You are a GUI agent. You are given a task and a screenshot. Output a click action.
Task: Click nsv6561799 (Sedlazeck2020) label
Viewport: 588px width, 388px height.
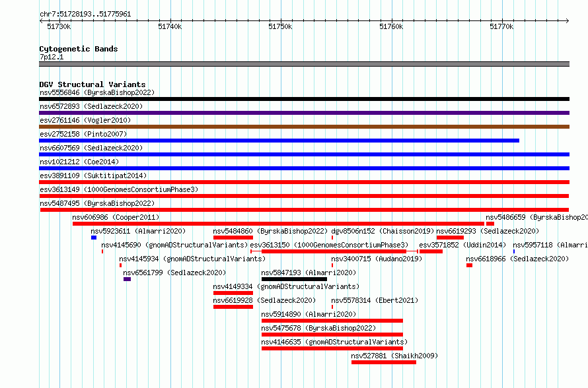[x=174, y=273]
